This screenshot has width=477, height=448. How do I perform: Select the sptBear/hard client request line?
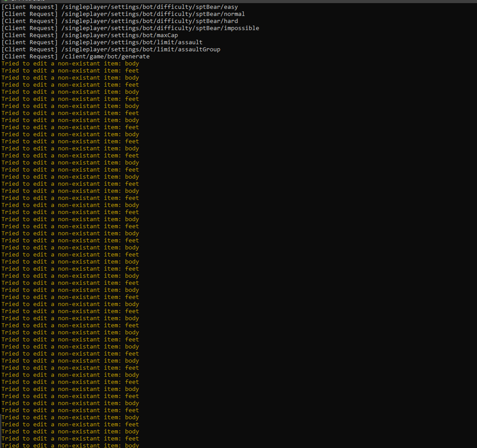click(x=120, y=21)
